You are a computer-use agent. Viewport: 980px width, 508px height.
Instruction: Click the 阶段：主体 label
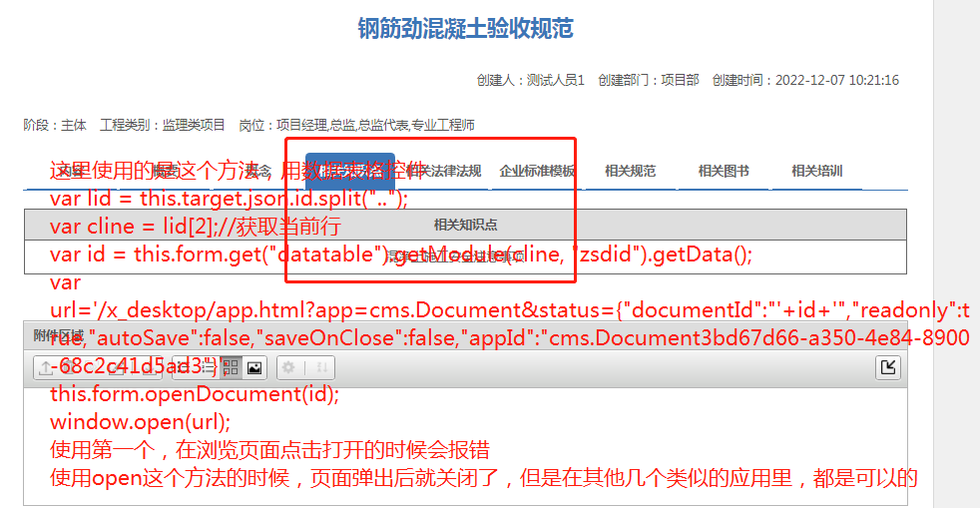pos(55,125)
